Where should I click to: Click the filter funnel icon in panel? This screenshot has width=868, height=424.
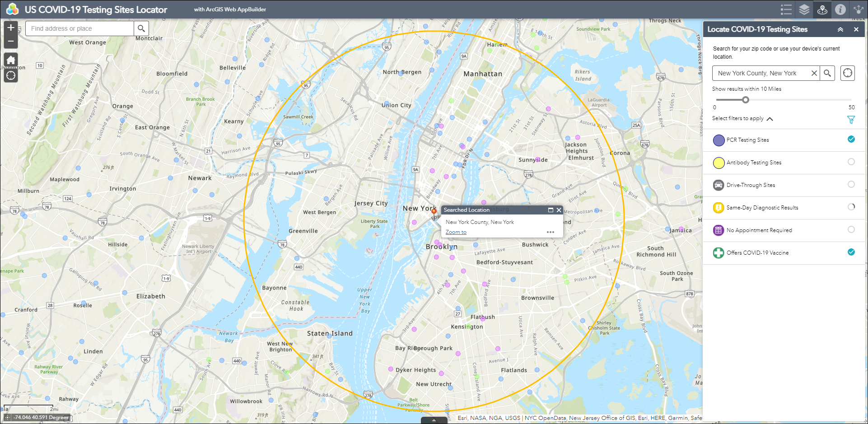click(x=851, y=119)
